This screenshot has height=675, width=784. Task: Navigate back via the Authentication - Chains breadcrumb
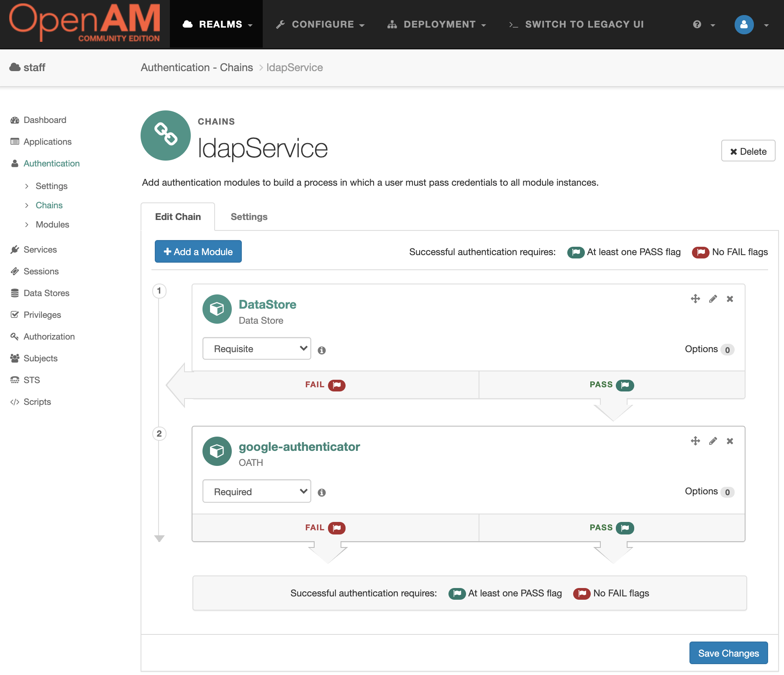tap(197, 67)
